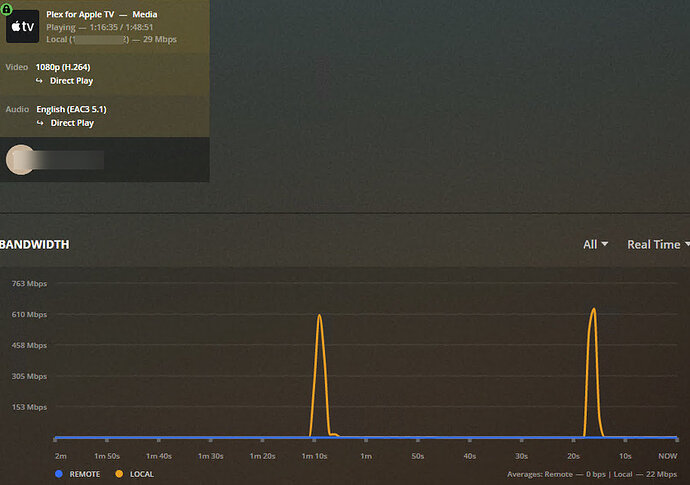Click the playing time 1:16:35 / 1:48:51
Viewport: 690px width, 485px height.
121,27
